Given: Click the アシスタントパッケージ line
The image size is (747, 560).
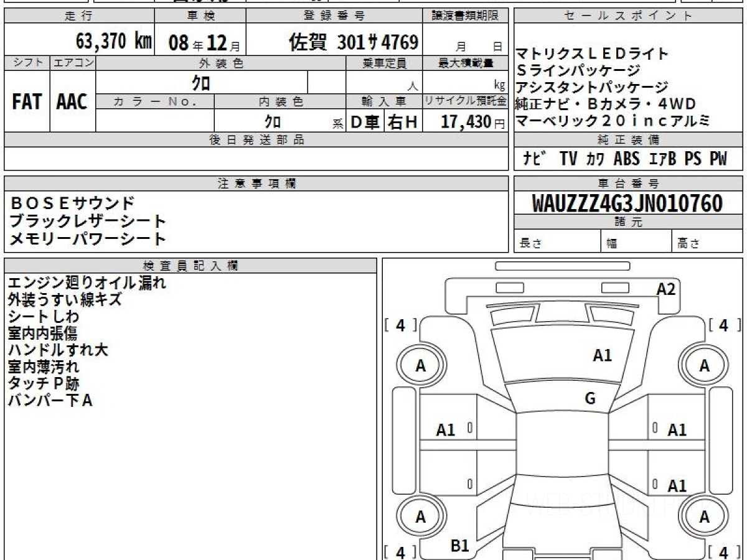Looking at the screenshot, I should (x=592, y=87).
